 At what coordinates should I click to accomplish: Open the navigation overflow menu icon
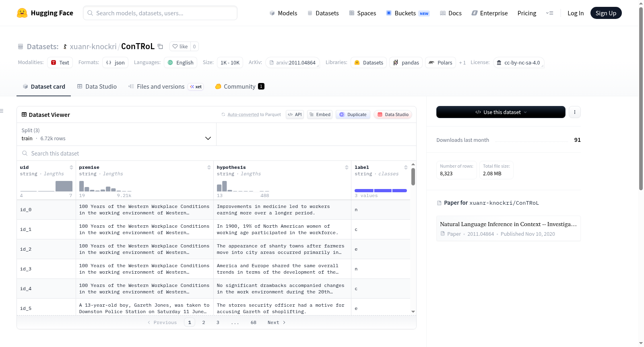click(549, 13)
